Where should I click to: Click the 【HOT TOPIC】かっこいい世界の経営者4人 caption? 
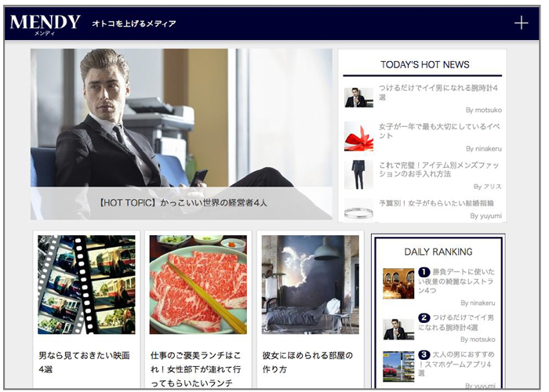point(182,203)
